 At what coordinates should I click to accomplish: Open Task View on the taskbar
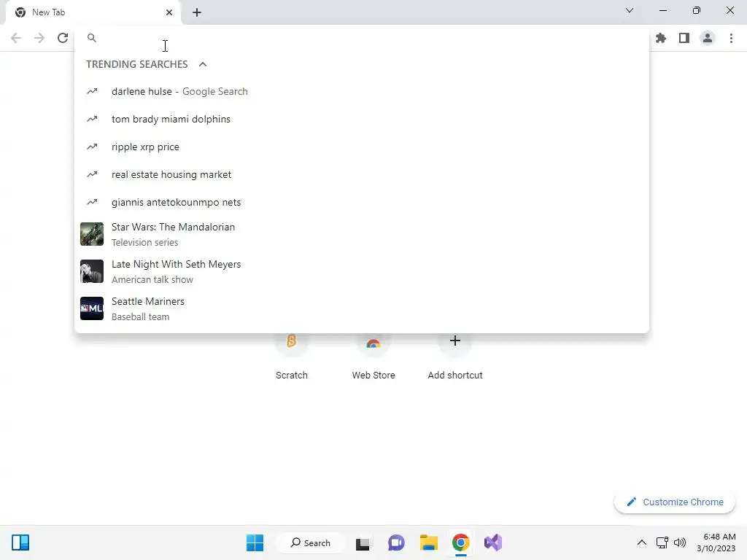[x=363, y=542]
